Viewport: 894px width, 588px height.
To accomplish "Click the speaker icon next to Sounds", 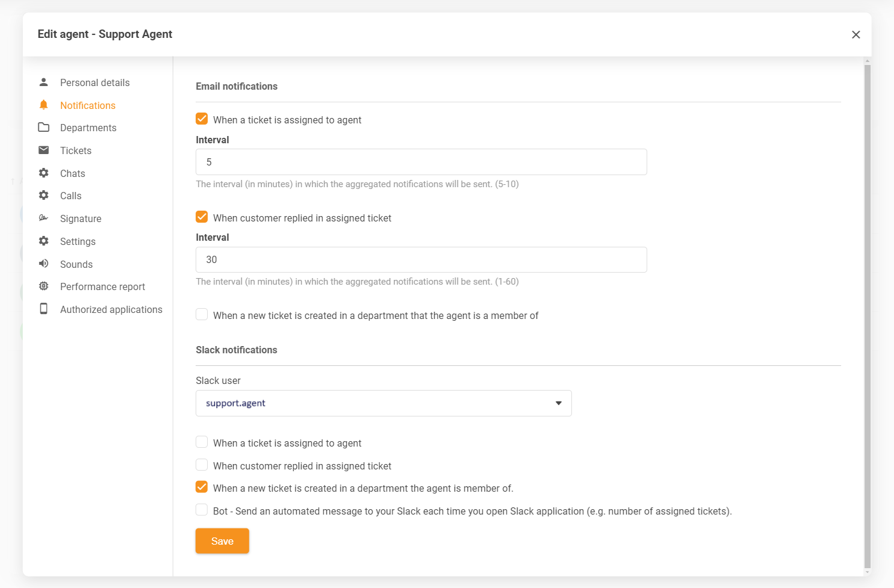I will (43, 264).
